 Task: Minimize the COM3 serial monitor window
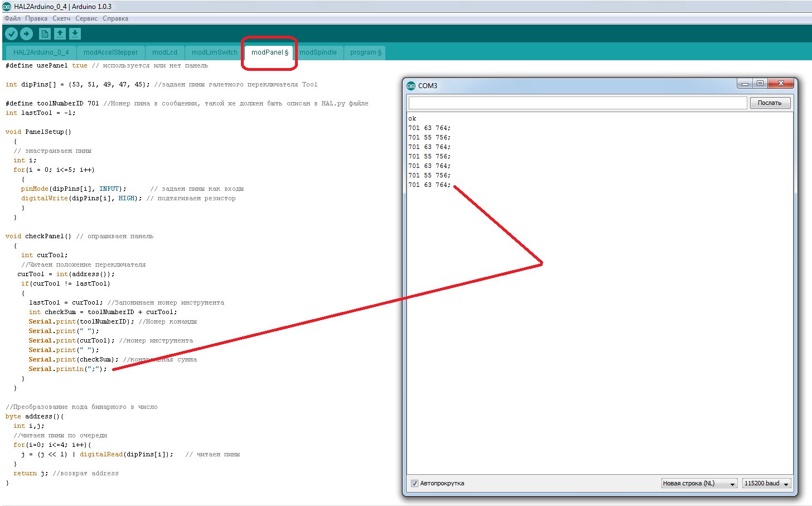745,84
